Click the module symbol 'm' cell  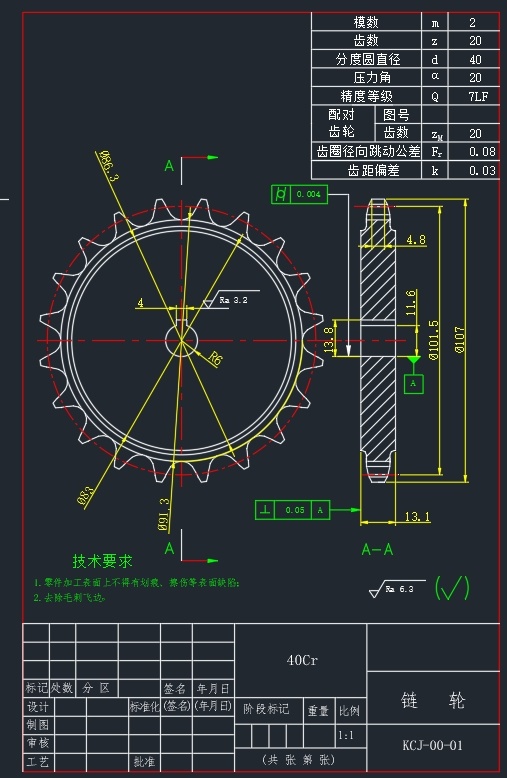click(435, 23)
